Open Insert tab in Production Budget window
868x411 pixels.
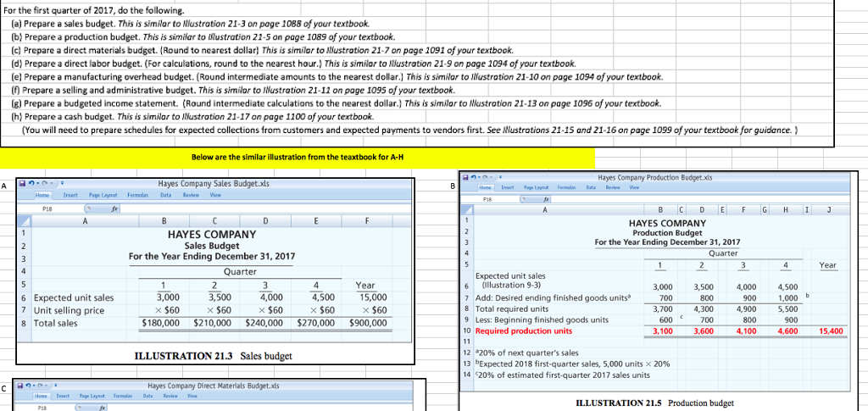pyautogui.click(x=508, y=187)
